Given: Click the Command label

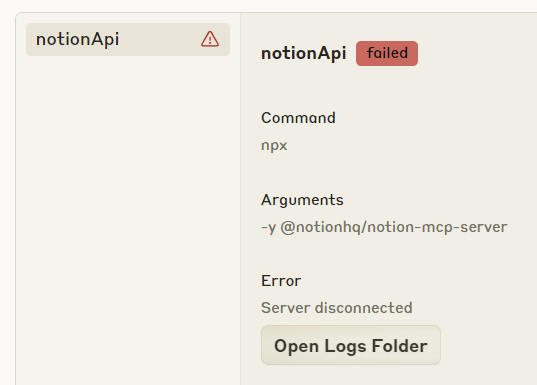Looking at the screenshot, I should click(298, 118).
